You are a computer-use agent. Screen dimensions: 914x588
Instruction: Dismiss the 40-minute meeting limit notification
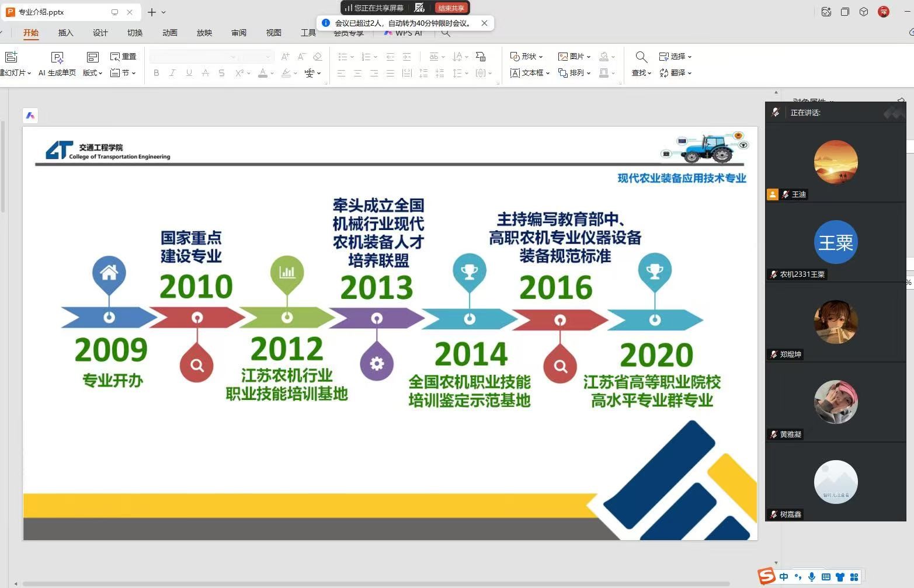pyautogui.click(x=484, y=23)
